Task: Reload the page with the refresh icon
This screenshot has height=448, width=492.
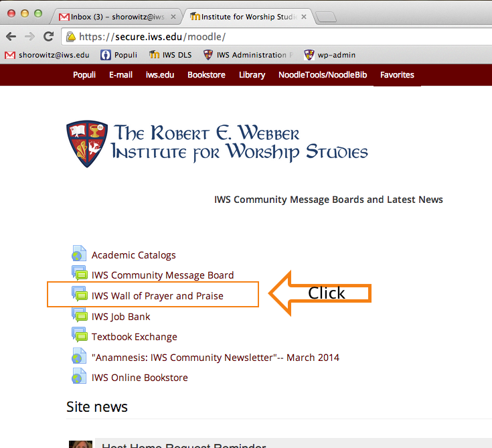Action: coord(49,36)
